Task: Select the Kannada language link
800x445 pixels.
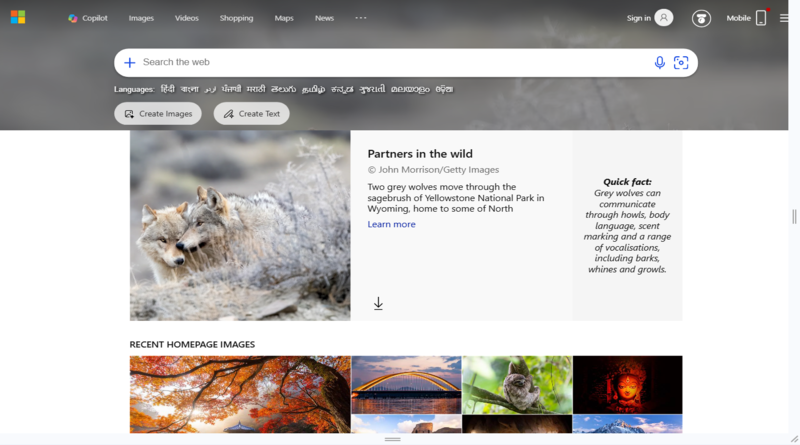Action: pyautogui.click(x=342, y=89)
